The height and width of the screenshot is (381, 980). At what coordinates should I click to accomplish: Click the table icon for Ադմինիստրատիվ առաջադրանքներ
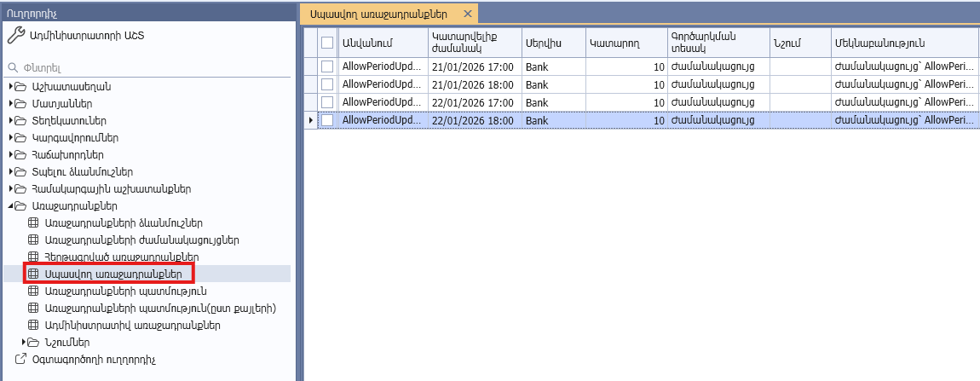[34, 325]
